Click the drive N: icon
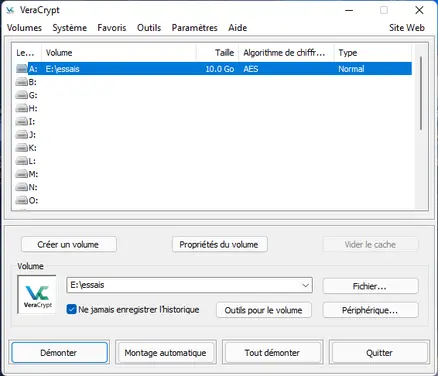 (x=22, y=187)
